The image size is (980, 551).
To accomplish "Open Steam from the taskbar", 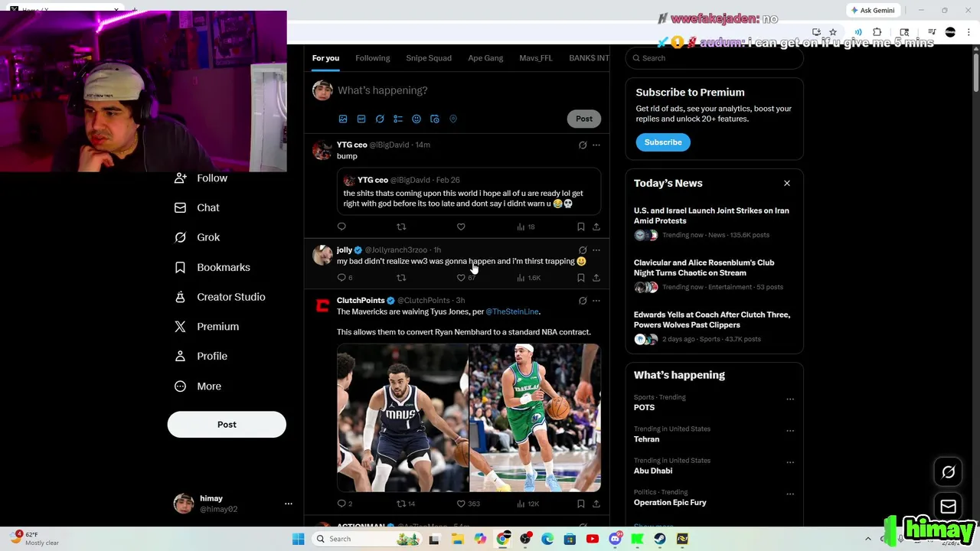I will pyautogui.click(x=659, y=539).
